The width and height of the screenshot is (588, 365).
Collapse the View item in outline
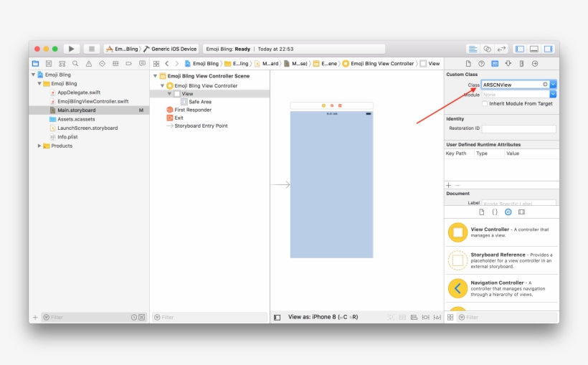click(169, 94)
